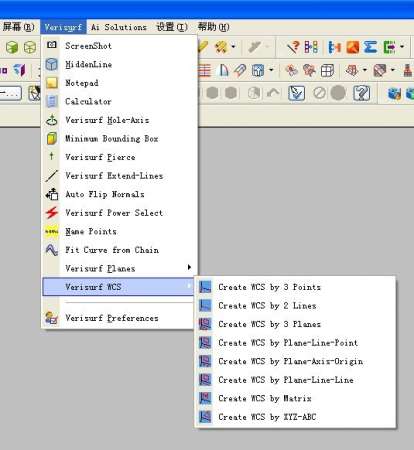
Task: Open the 屏幕 (R) menu
Action: pos(18,27)
